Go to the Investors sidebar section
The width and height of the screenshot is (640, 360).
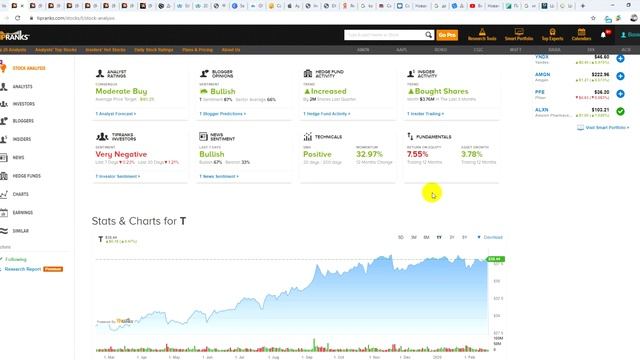click(23, 104)
